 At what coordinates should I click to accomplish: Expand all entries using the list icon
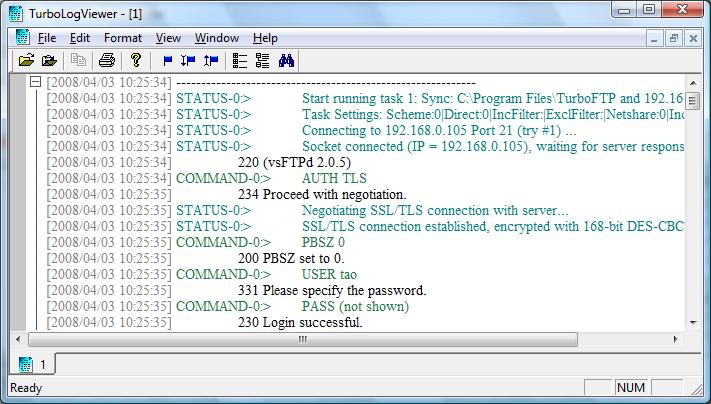click(x=239, y=60)
